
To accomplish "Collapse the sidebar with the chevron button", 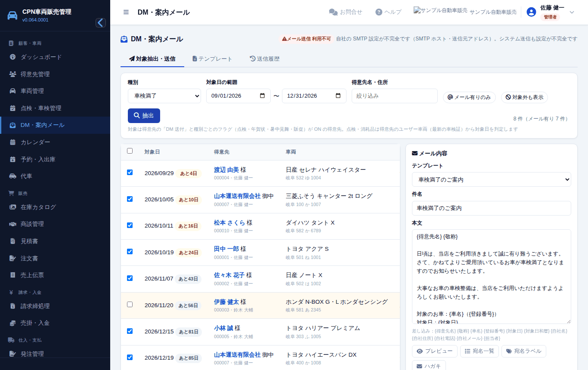I will pyautogui.click(x=101, y=23).
